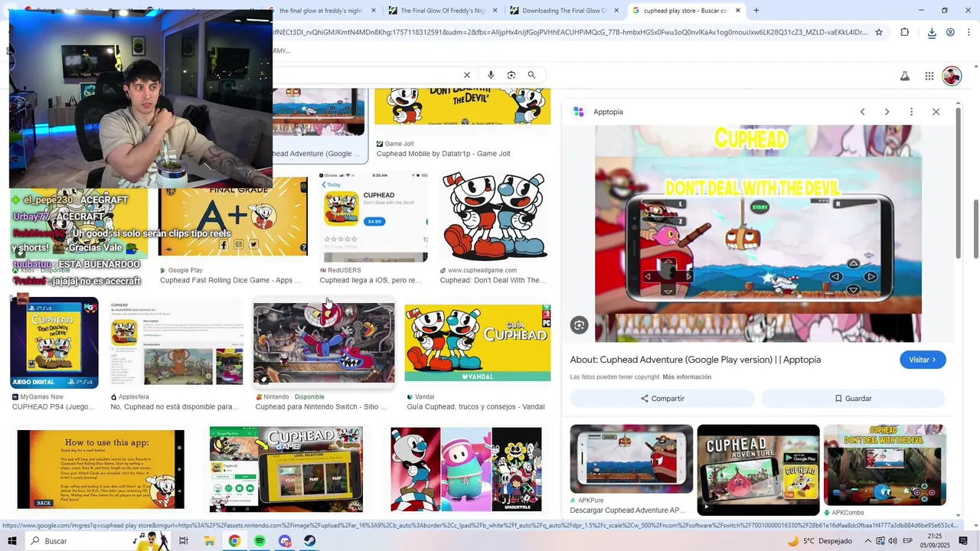Close 'The Final Glow Of Freddy's' tab
980x551 pixels.
(x=495, y=11)
